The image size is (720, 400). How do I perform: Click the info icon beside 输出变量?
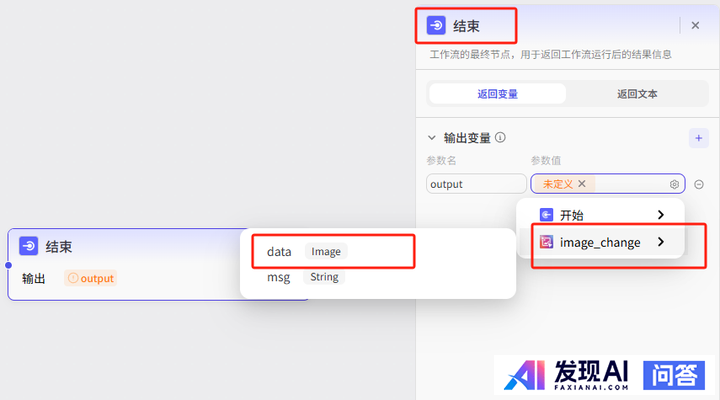(x=500, y=138)
